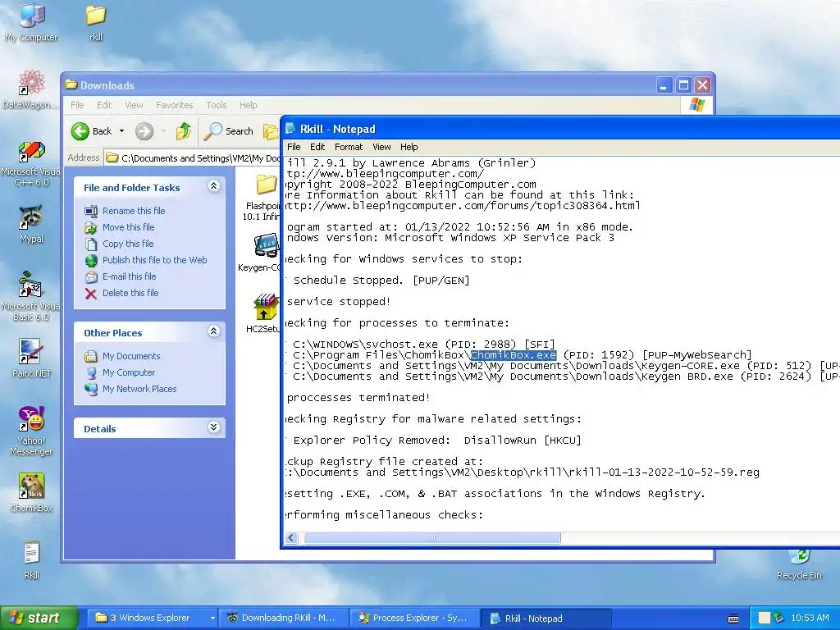This screenshot has width=840, height=630.
Task: Click the Start button
Action: (39, 618)
